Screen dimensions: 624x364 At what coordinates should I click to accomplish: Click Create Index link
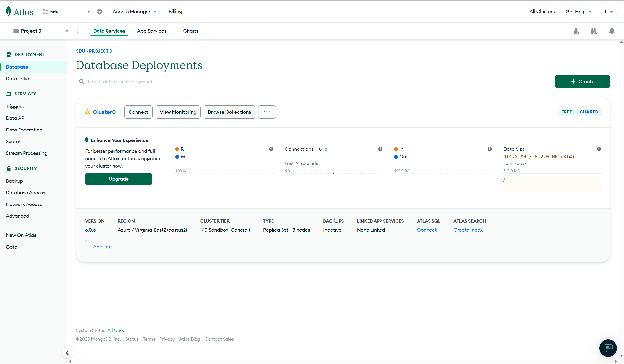tap(468, 230)
